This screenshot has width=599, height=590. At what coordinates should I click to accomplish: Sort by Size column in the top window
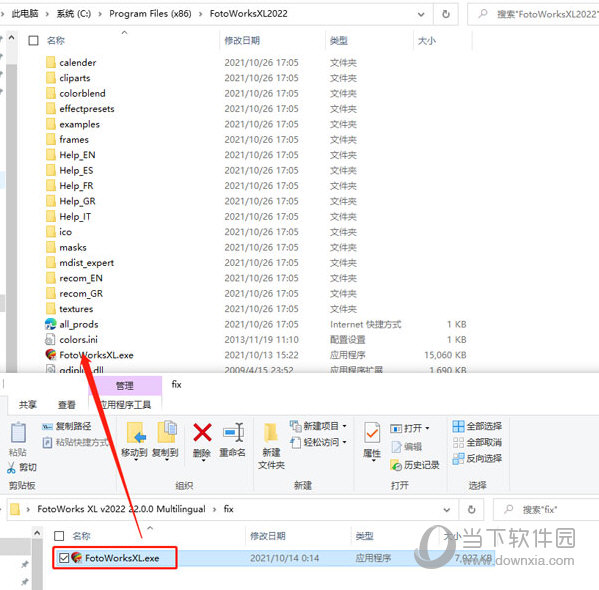(427, 41)
